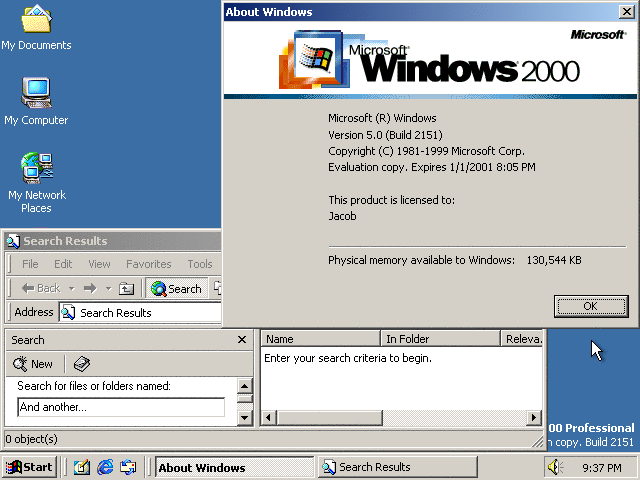Open the Edit menu in Search Results
640x480 pixels.
(x=63, y=264)
